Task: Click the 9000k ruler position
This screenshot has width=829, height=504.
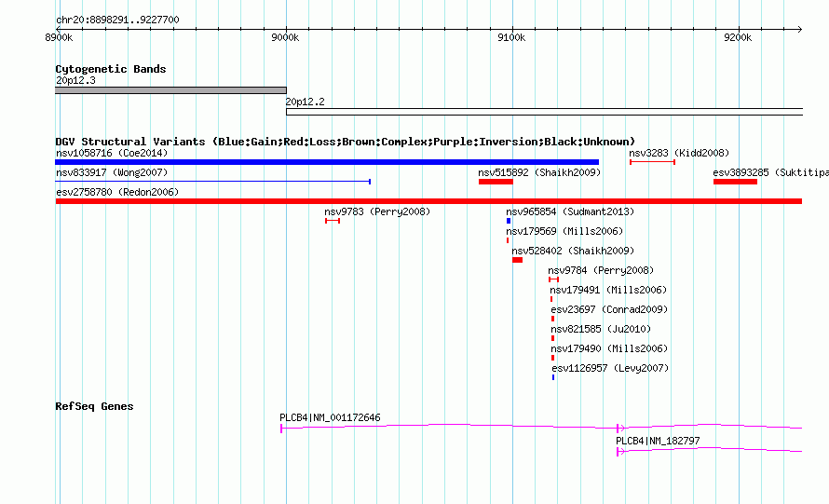Action: click(x=285, y=37)
